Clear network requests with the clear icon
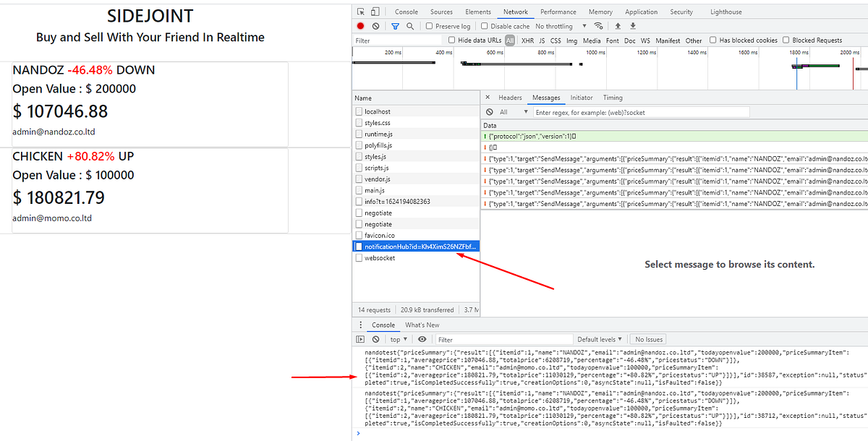868x441 pixels. point(375,25)
